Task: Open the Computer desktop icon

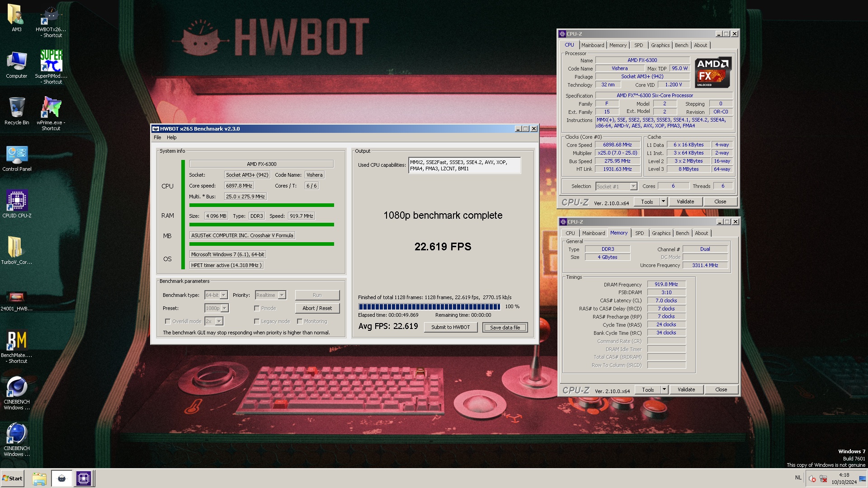Action: (17, 65)
